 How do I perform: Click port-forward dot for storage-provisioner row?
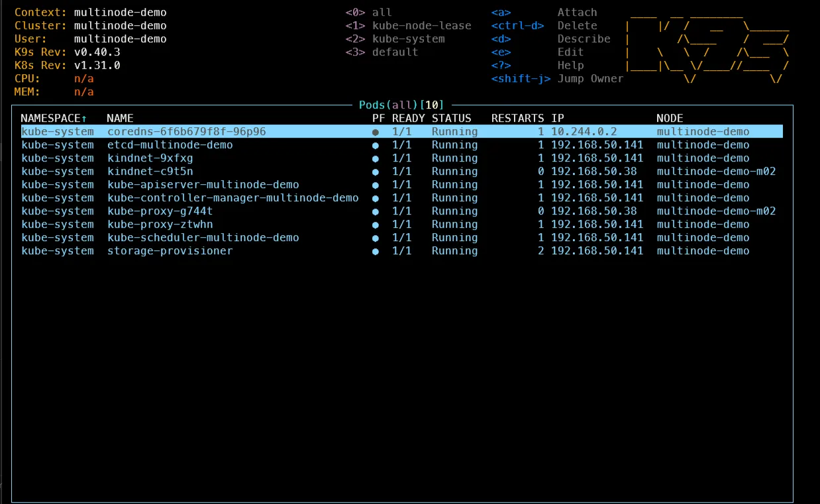[376, 251]
